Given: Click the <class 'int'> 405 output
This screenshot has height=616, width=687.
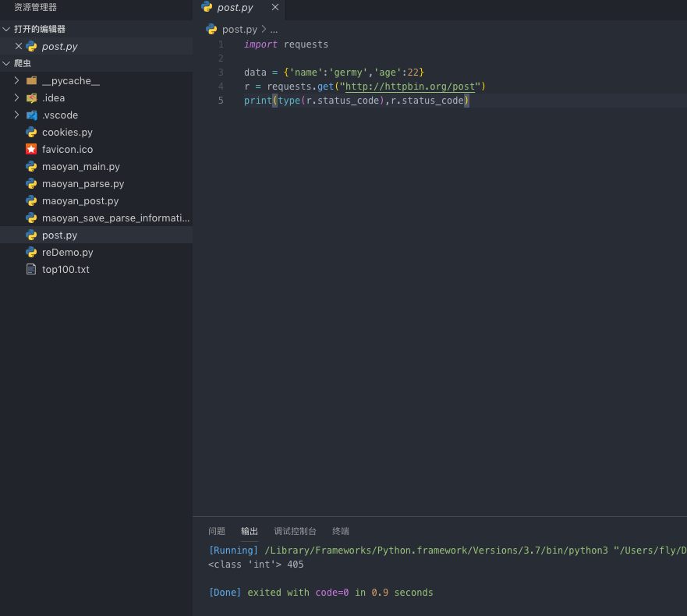Looking at the screenshot, I should [x=256, y=565].
